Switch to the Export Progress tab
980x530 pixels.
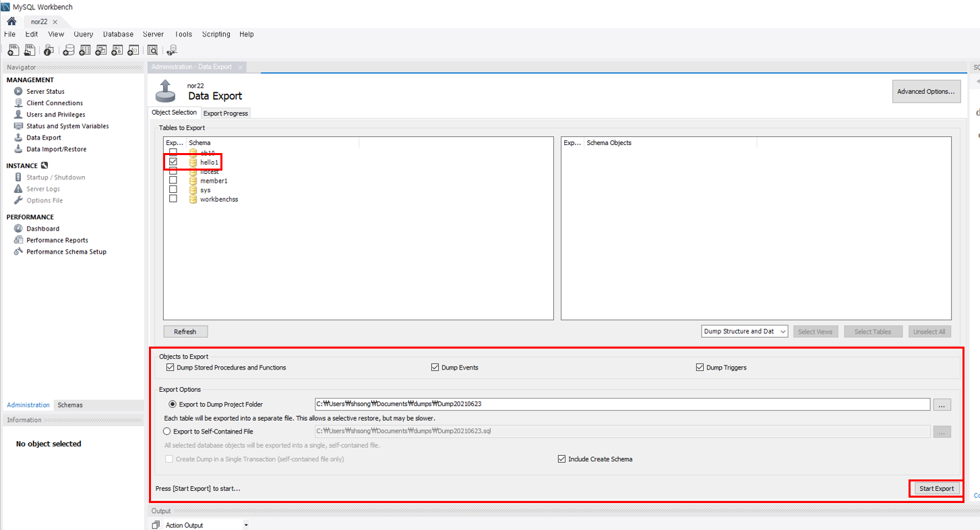pyautogui.click(x=226, y=113)
